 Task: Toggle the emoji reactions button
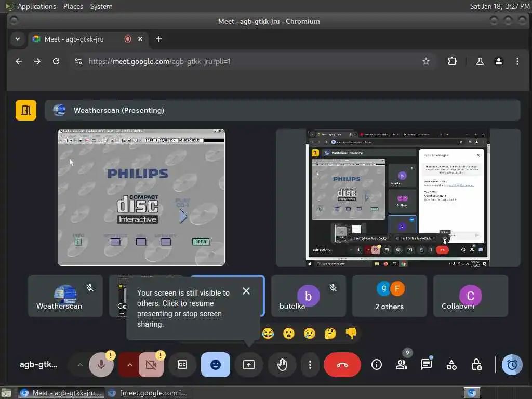tap(216, 365)
